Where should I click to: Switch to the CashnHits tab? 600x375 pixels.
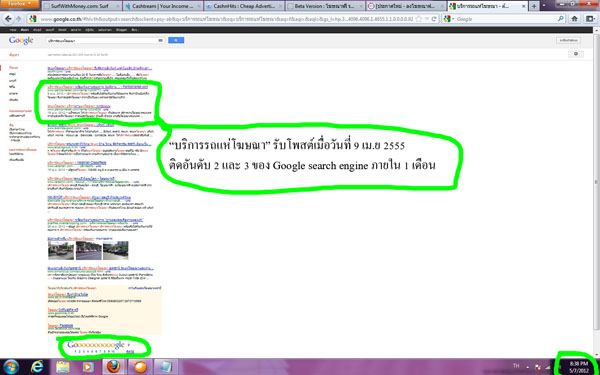244,6
